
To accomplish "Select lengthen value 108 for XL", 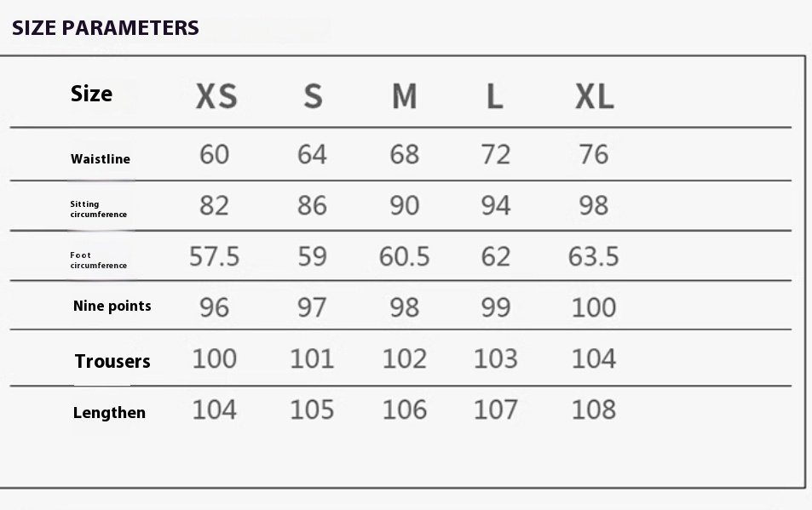I will pyautogui.click(x=594, y=410).
